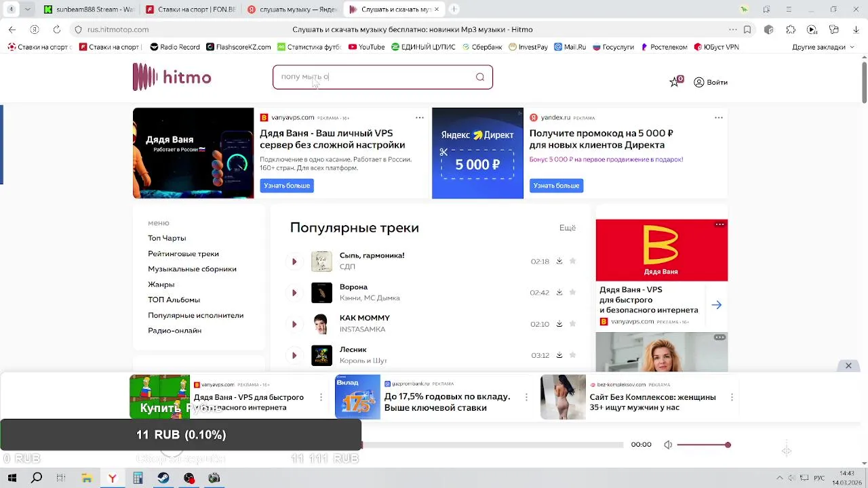Screen dimensions: 868x488
Task: Download the track Лесник
Action: click(559, 354)
